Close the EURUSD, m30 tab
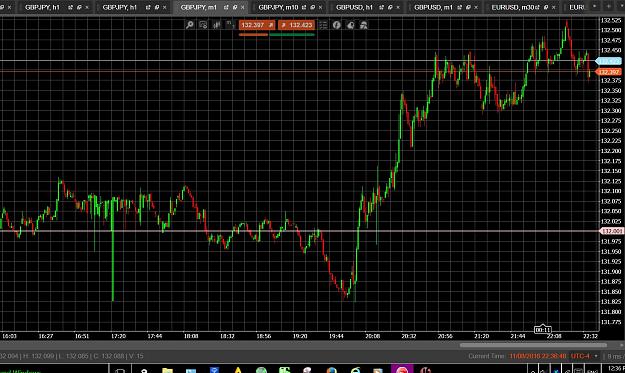Screen dimensions: 625x373 tap(554, 7)
